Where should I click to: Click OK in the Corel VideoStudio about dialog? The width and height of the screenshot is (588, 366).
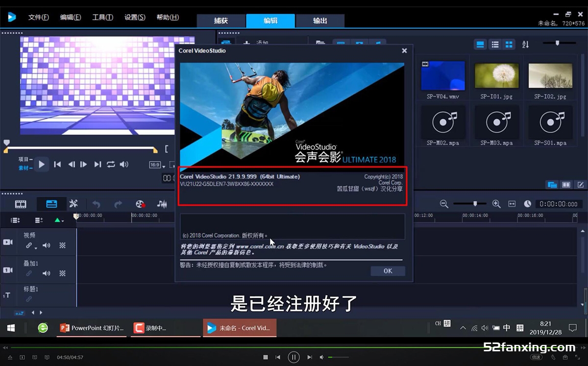(x=388, y=271)
